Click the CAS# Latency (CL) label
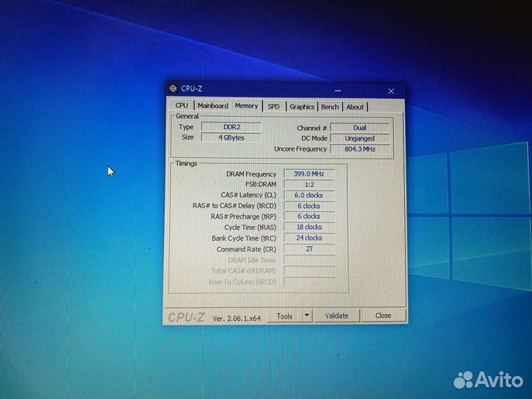This screenshot has width=532, height=399. (x=248, y=195)
